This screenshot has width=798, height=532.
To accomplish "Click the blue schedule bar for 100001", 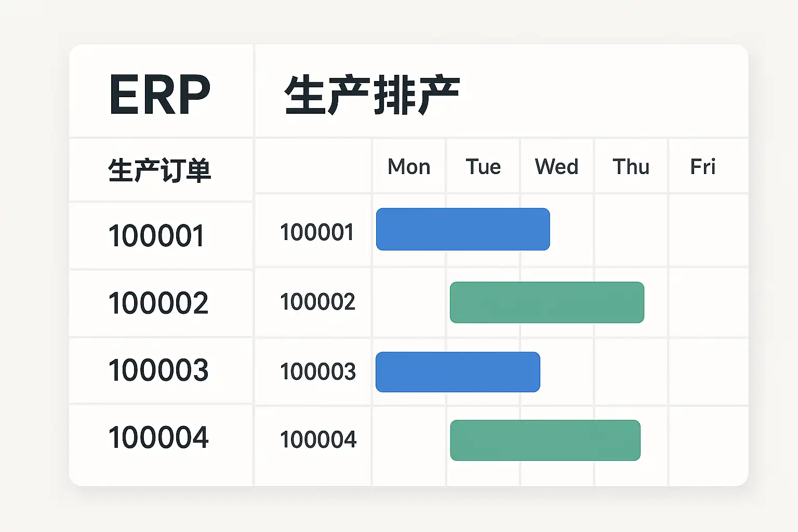I will [462, 229].
